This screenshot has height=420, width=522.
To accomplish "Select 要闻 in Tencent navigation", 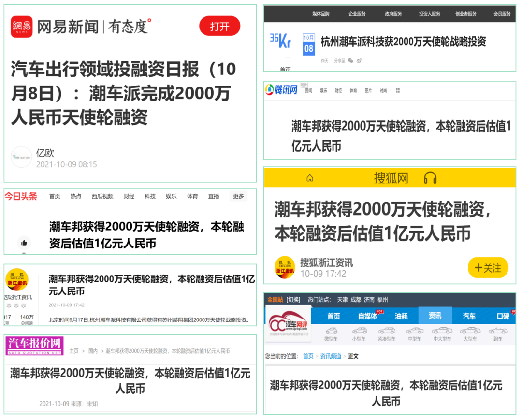I will (x=308, y=90).
